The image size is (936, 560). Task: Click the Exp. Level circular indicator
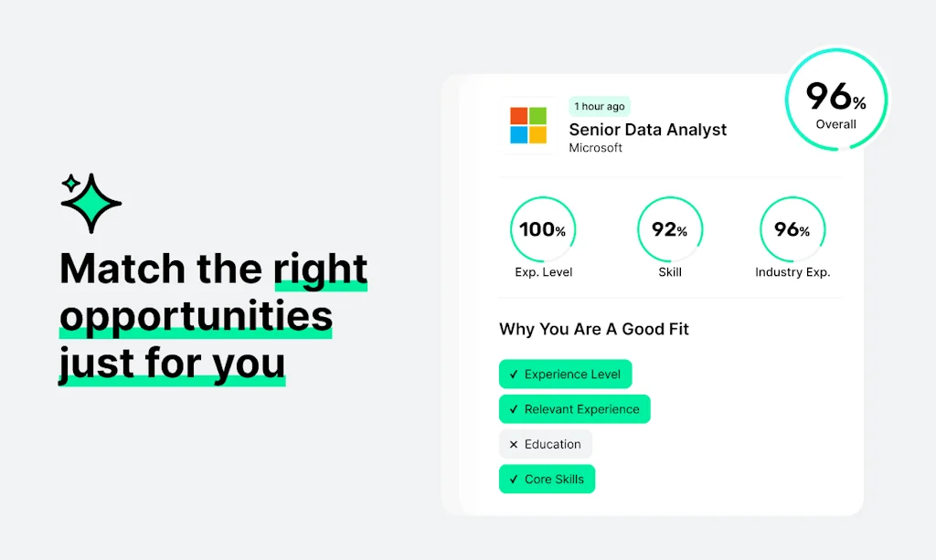(x=543, y=229)
